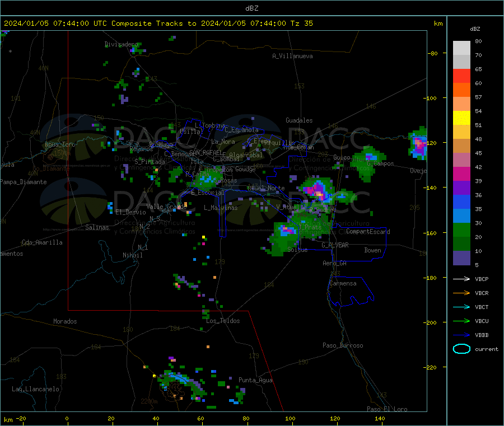
Task: Click the Bowen map label
Action: 372,250
